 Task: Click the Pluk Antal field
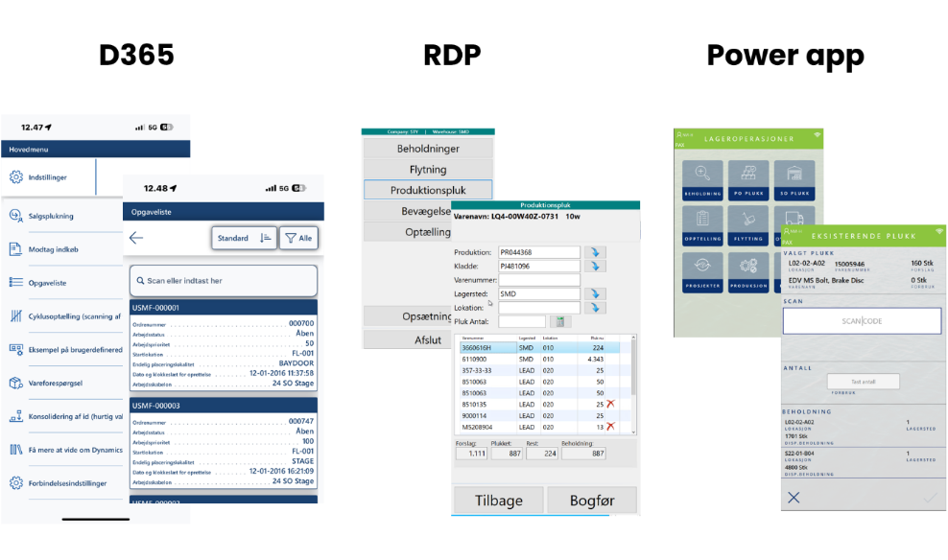[x=522, y=322]
